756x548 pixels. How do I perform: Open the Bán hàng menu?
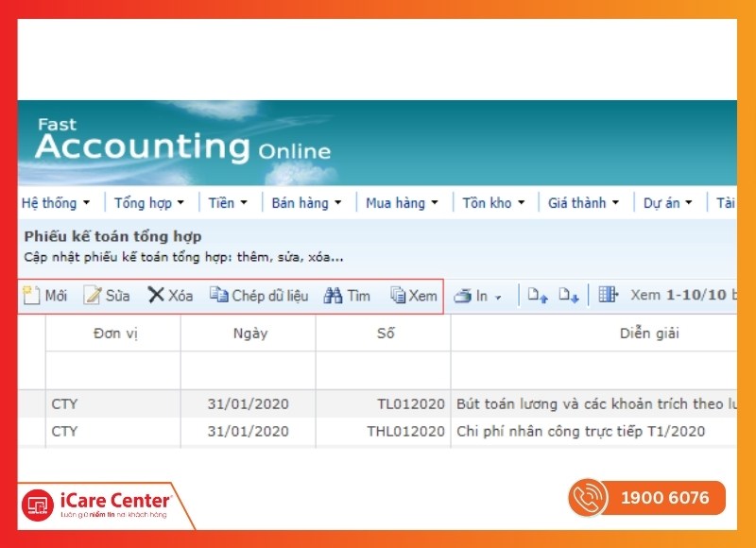[x=306, y=203]
